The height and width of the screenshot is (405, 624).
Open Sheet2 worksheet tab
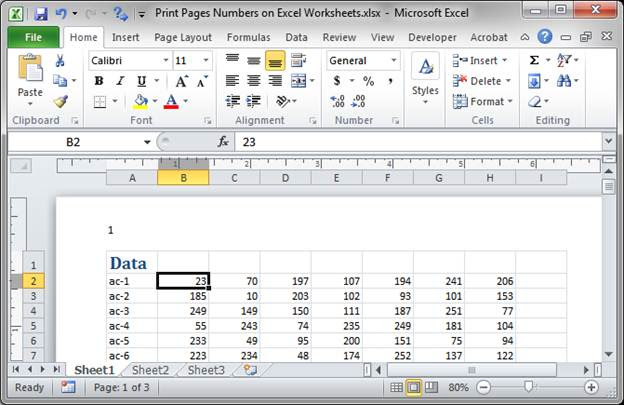click(150, 370)
